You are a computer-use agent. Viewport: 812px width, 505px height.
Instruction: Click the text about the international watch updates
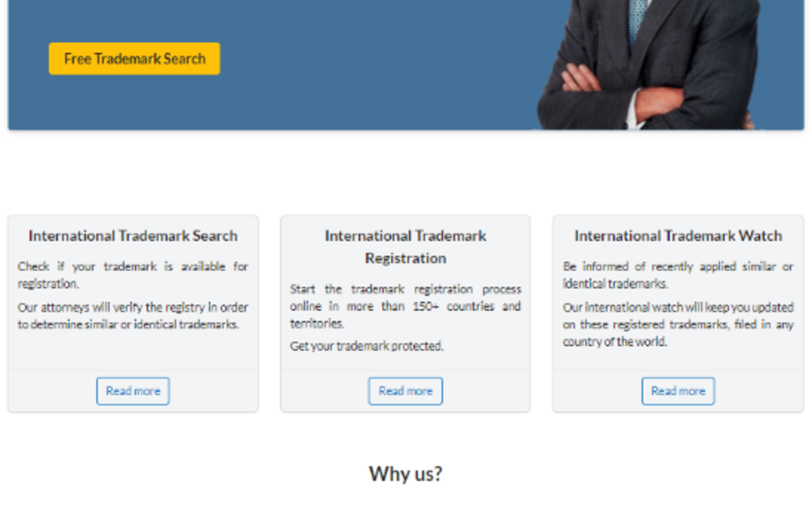[x=679, y=324]
